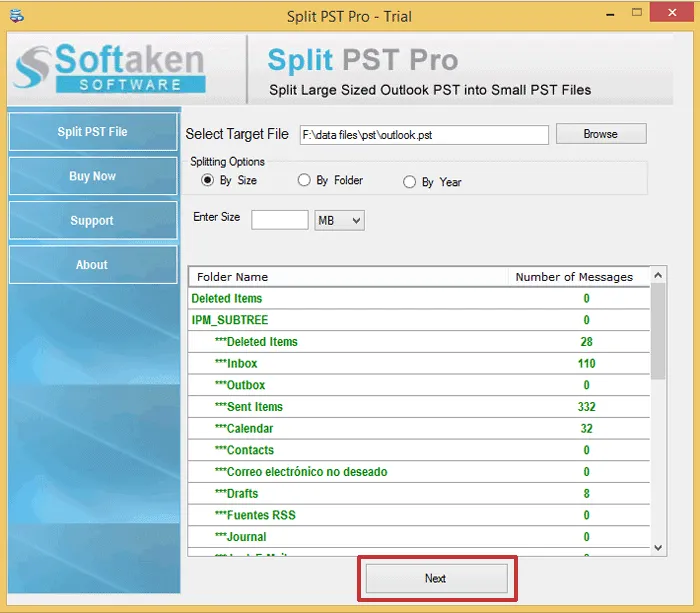Select the By Year radio button
The height and width of the screenshot is (613, 700).
pos(409,182)
